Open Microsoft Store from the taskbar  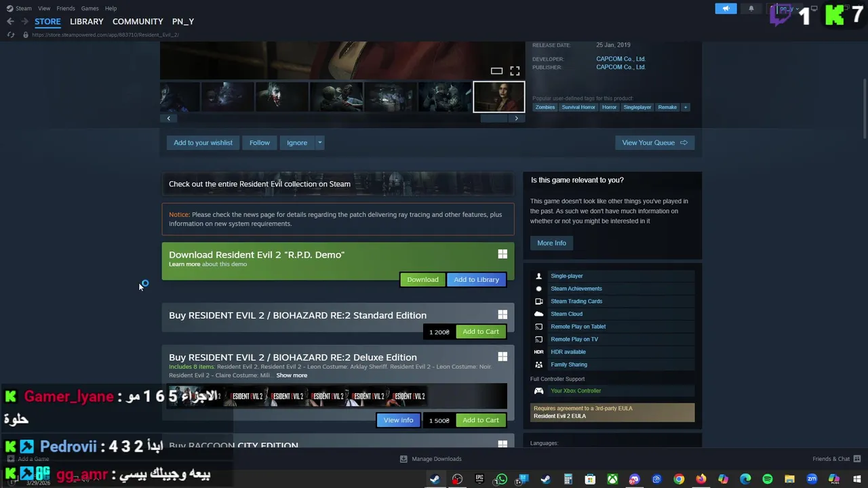[590, 479]
